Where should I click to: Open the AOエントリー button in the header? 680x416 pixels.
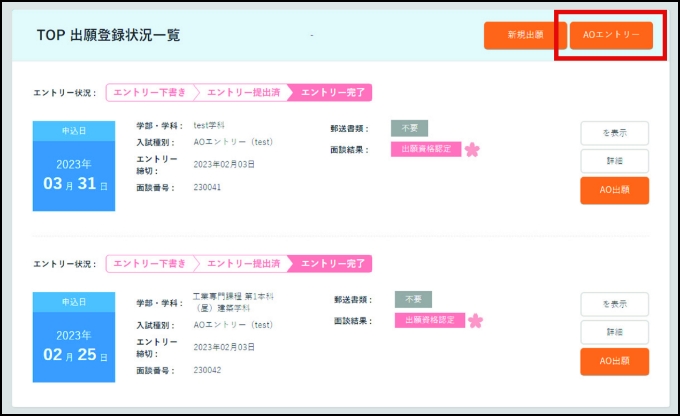[610, 35]
